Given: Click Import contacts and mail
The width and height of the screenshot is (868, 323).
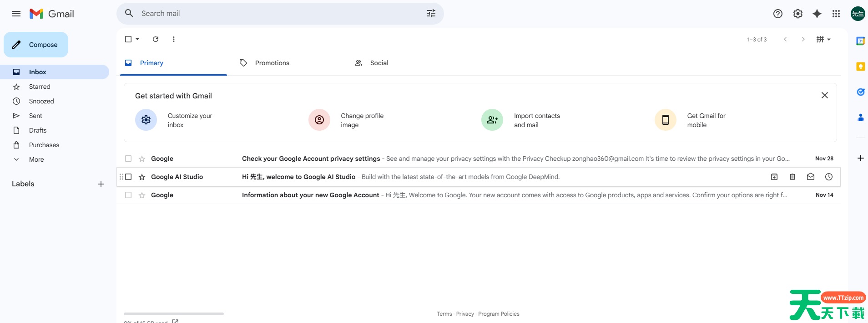Looking at the screenshot, I should pyautogui.click(x=521, y=120).
